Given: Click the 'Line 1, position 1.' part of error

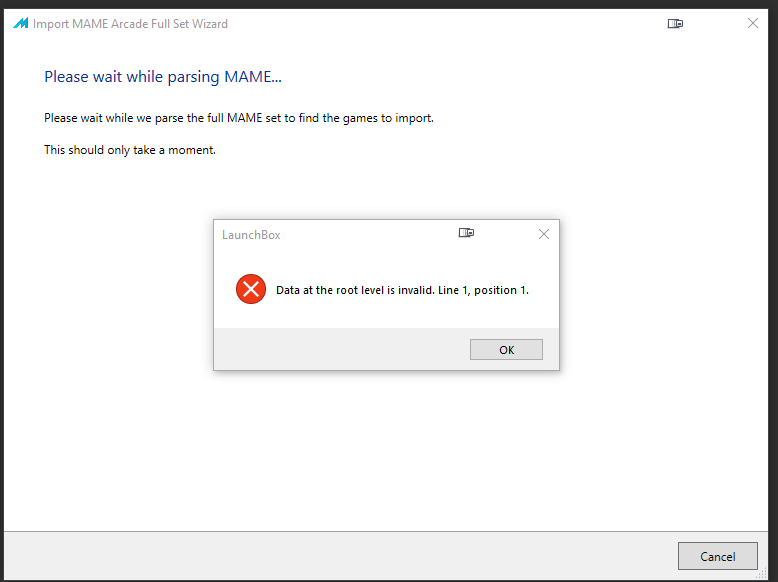Looking at the screenshot, I should click(x=483, y=290).
